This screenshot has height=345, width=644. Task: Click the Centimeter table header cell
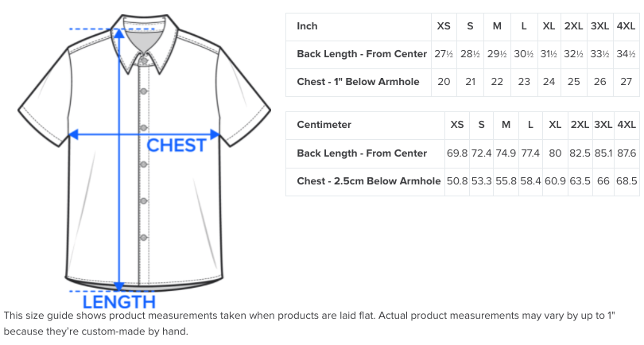[x=365, y=126]
